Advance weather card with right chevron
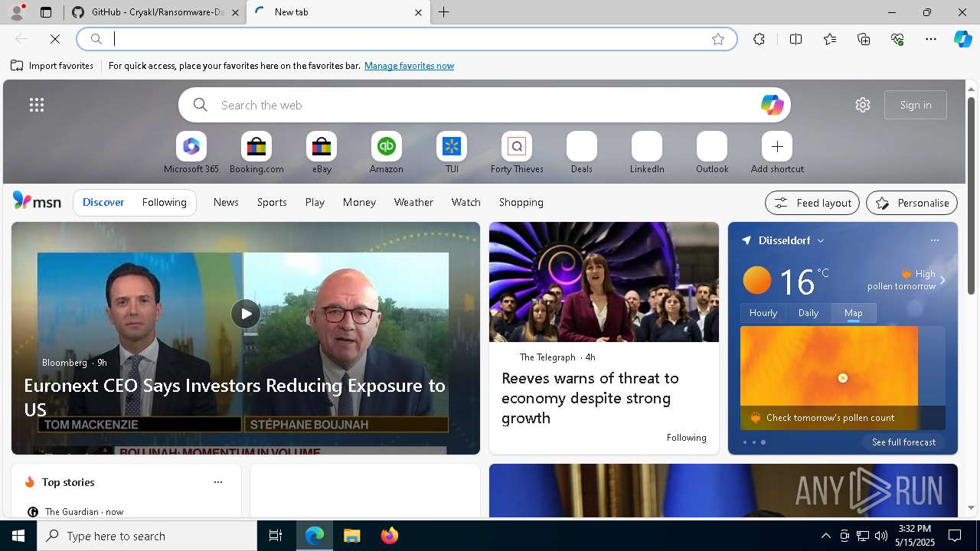980x551 pixels. point(942,280)
